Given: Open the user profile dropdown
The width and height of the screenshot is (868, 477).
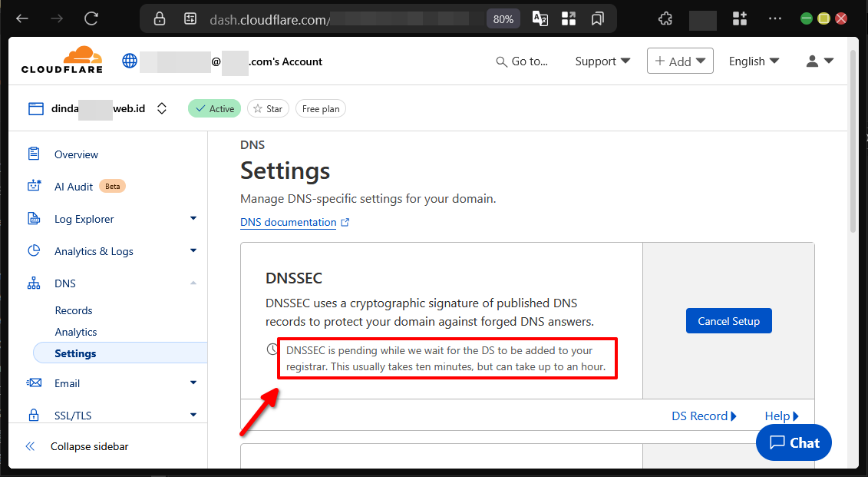Looking at the screenshot, I should 820,61.
